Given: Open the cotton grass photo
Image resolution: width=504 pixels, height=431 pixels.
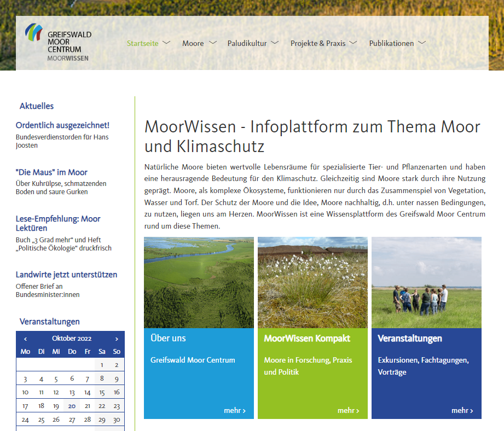Looking at the screenshot, I should (x=312, y=282).
